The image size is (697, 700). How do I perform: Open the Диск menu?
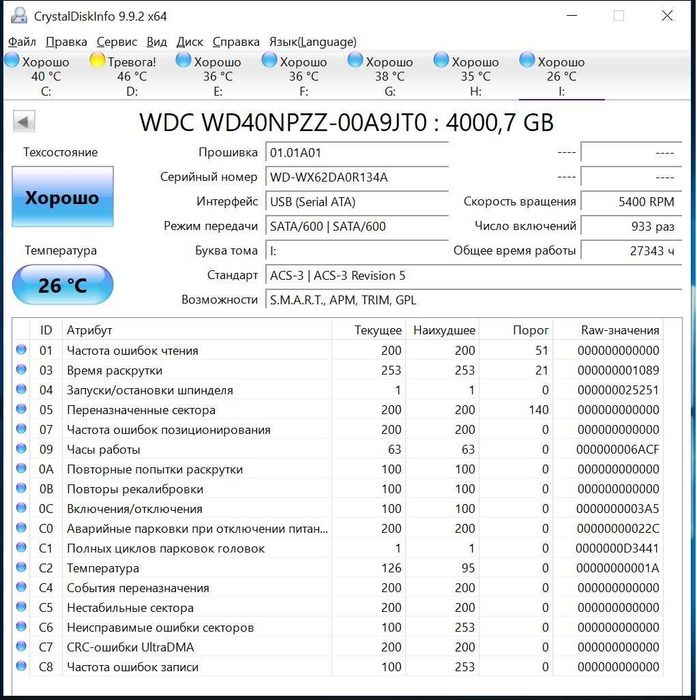point(189,42)
